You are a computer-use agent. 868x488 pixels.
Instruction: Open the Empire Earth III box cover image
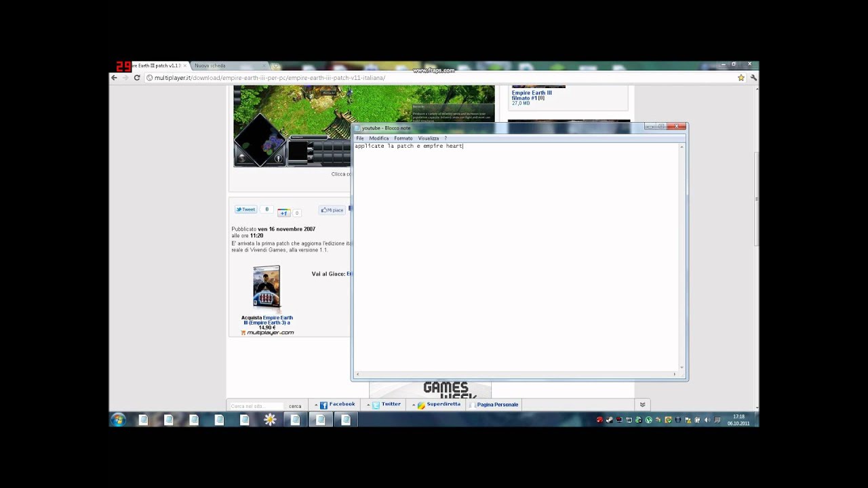267,289
